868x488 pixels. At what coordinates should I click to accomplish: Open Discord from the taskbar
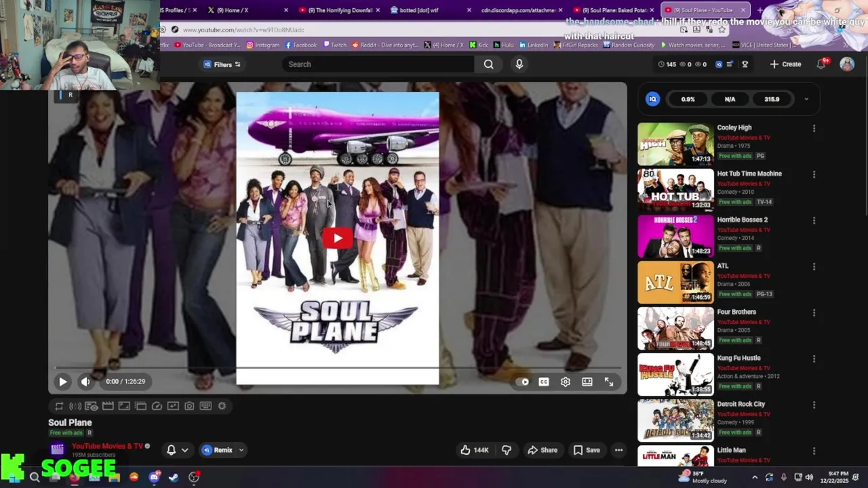pyautogui.click(x=154, y=477)
